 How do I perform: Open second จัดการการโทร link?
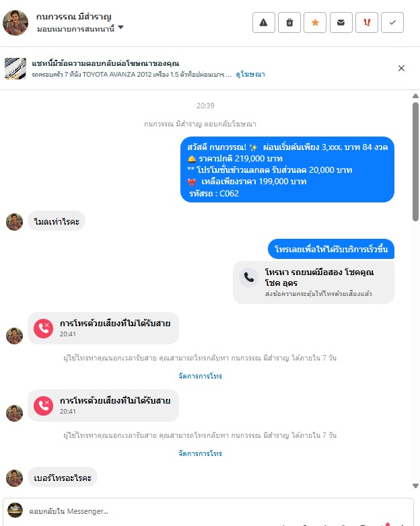coord(200,453)
